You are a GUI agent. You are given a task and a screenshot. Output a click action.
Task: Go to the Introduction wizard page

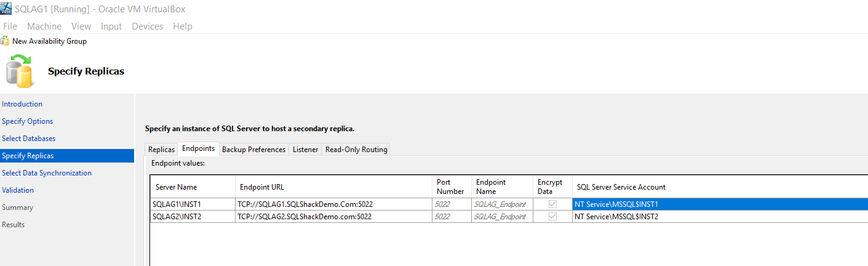[x=22, y=104]
